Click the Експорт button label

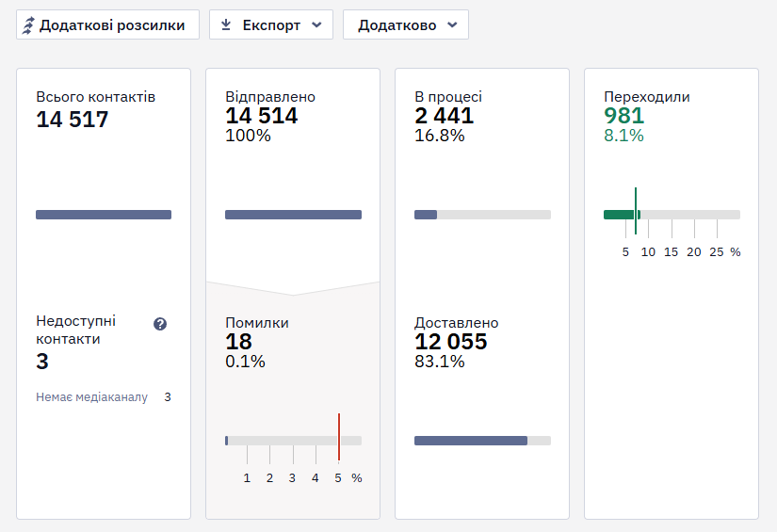point(271,25)
